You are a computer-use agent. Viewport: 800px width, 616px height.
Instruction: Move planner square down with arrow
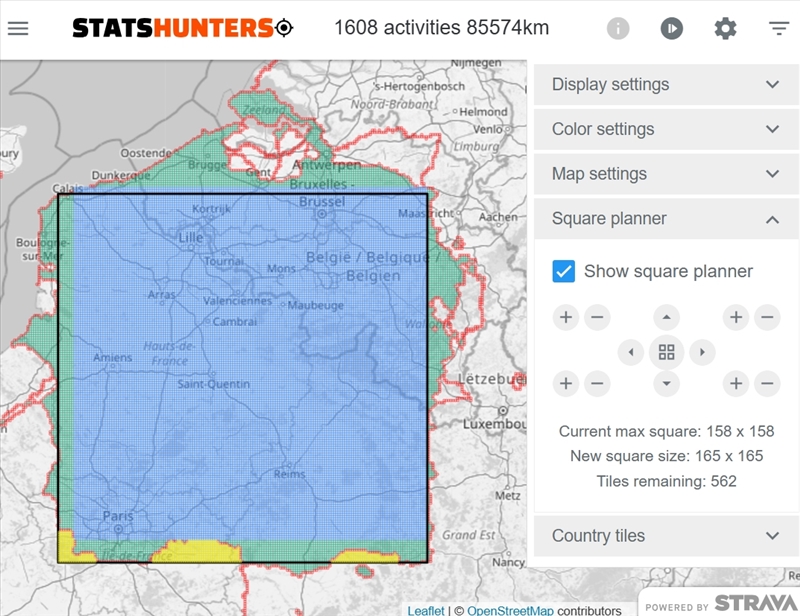pos(666,384)
